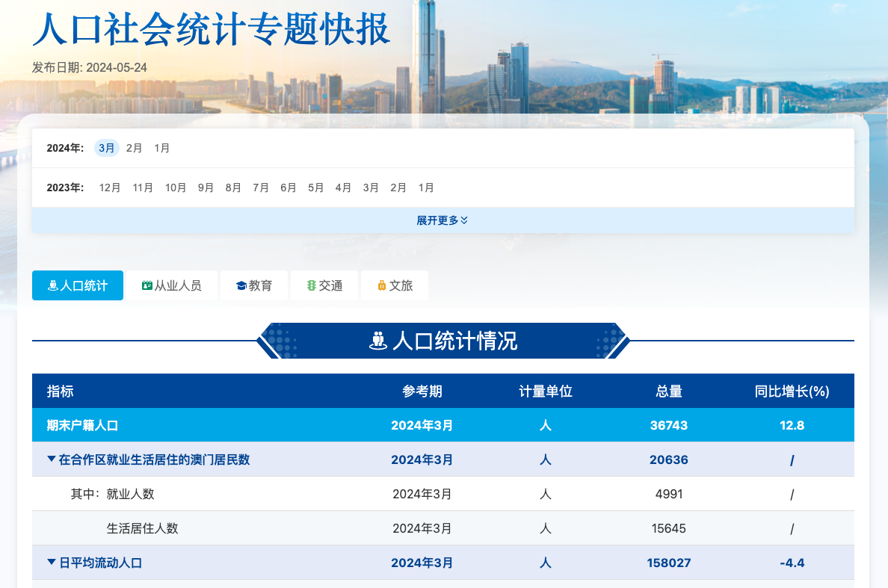This screenshot has height=588, width=888.
Task: Pick 10月 in the 2023年 row
Action: [176, 188]
